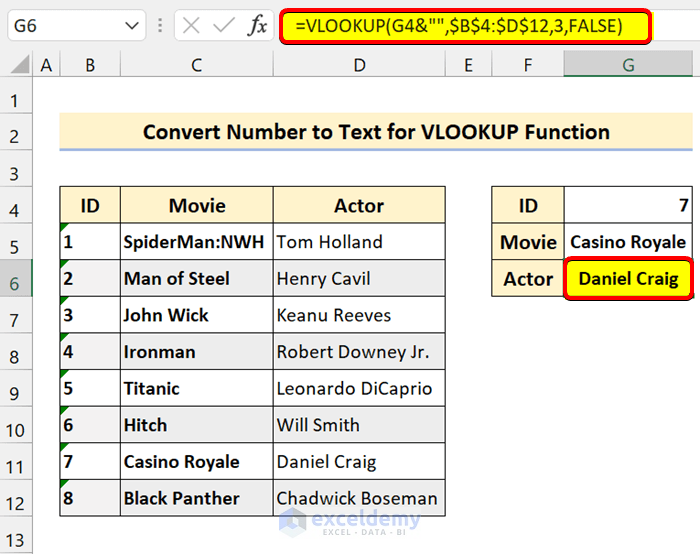This screenshot has width=700, height=554.
Task: Click the title cell Convert Number to Text
Action: [376, 132]
